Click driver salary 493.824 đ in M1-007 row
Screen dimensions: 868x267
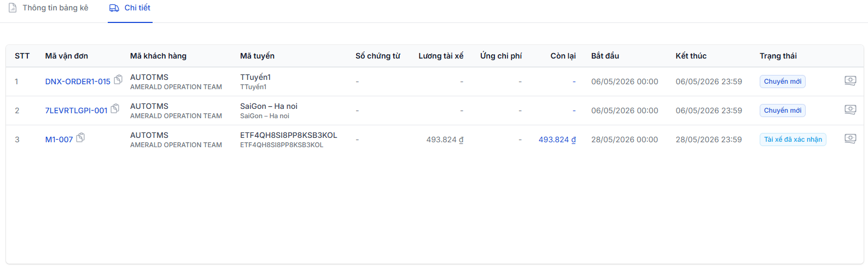click(x=445, y=140)
